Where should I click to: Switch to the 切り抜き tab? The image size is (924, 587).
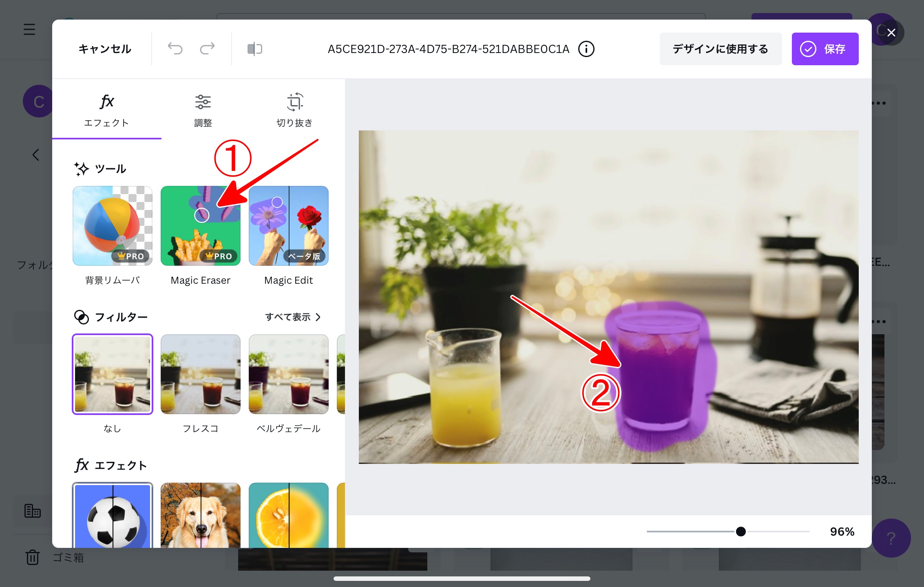point(295,109)
